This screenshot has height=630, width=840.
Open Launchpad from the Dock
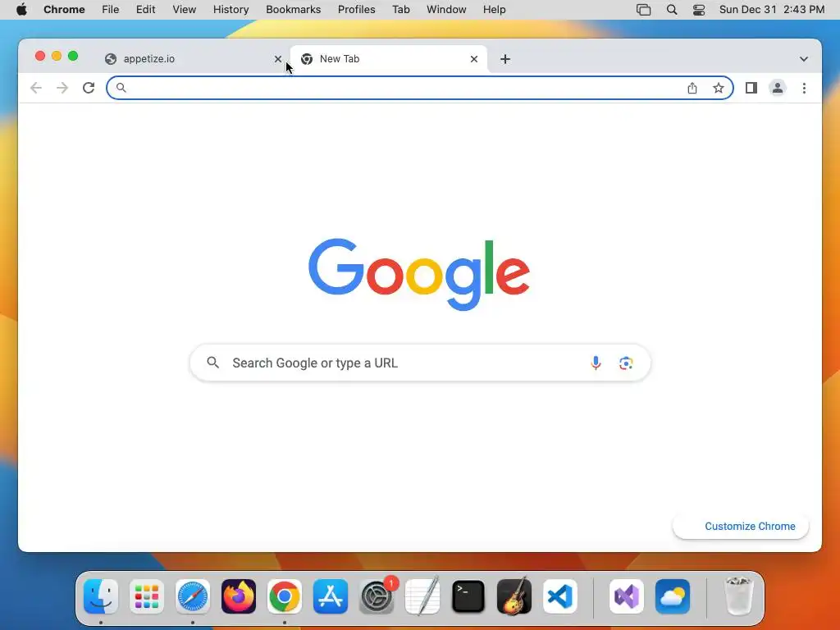pyautogui.click(x=147, y=596)
